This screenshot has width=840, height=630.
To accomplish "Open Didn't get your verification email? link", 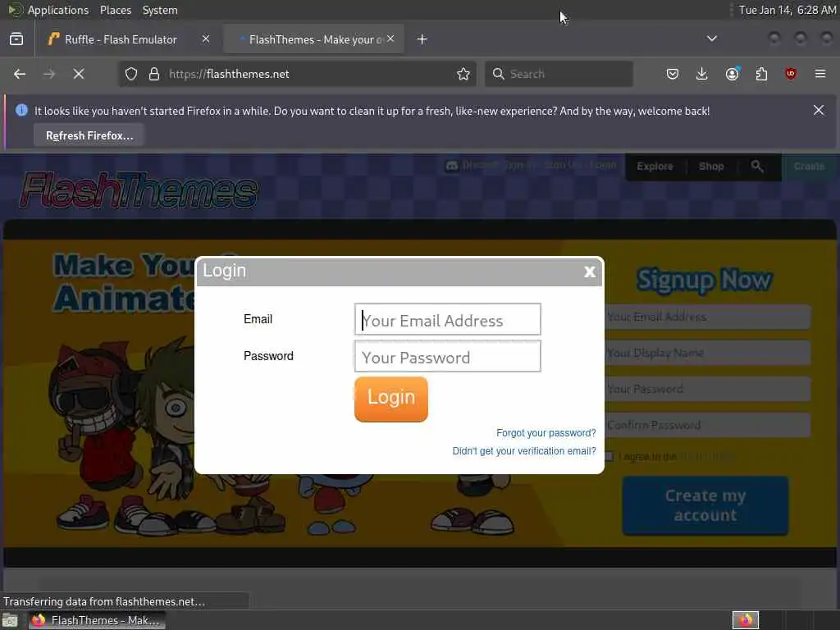I will 524,451.
